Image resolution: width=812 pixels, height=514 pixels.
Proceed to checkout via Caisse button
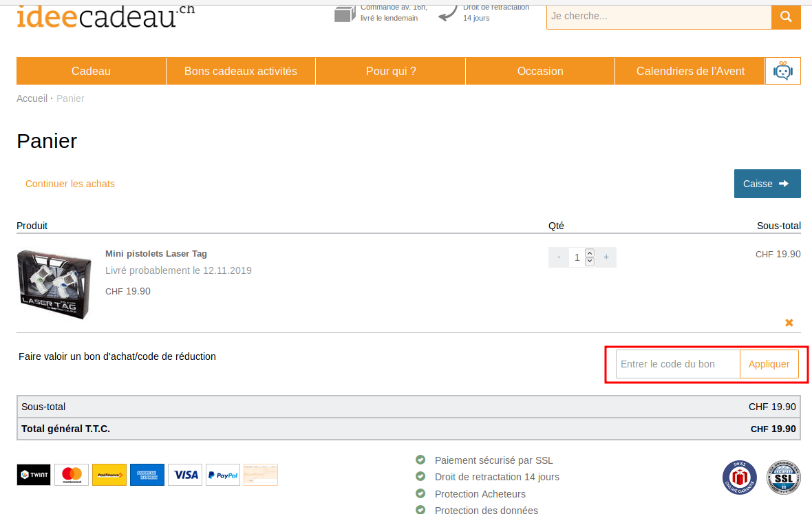(x=767, y=183)
